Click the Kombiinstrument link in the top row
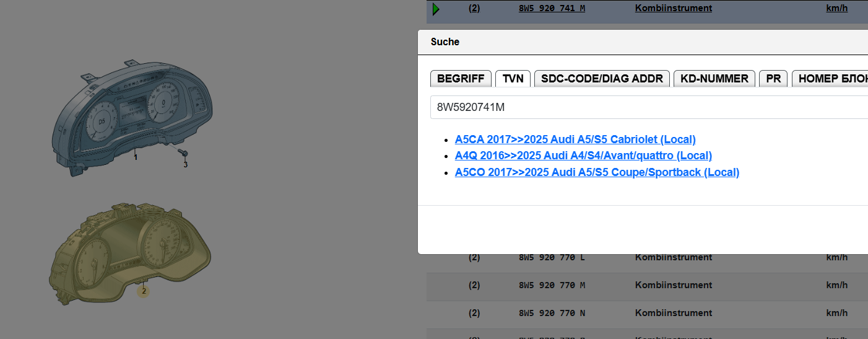Screen dimensions: 868x339 click(x=674, y=8)
